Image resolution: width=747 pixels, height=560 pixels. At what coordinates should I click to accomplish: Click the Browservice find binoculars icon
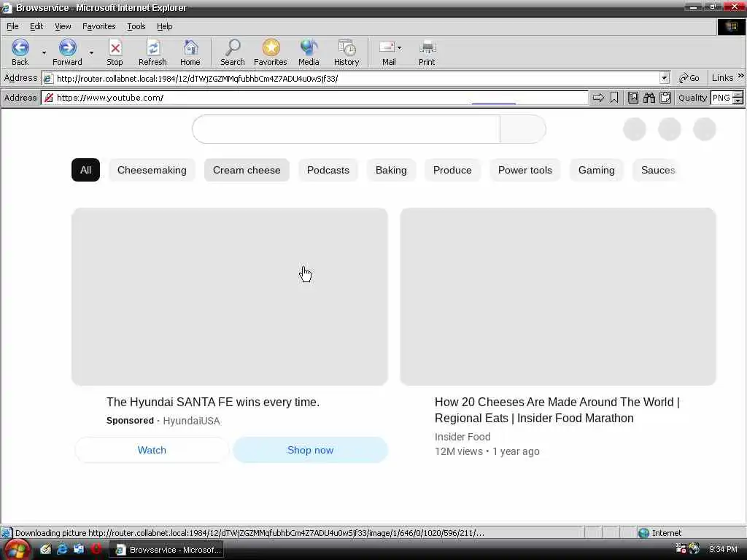tap(649, 98)
